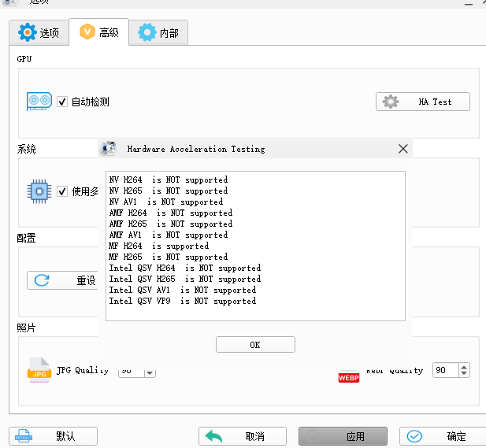Switch to the 内部 tab
486x448 pixels.
coord(158,32)
